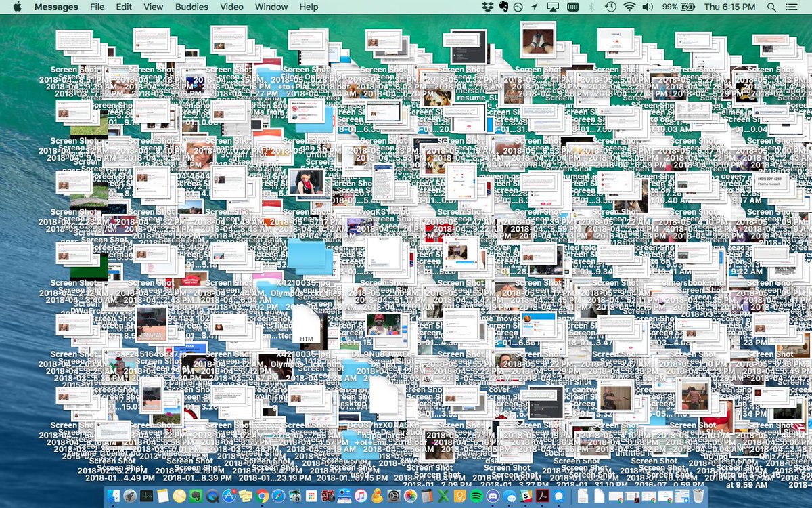Open Spotlight search magnifier

pyautogui.click(x=772, y=7)
